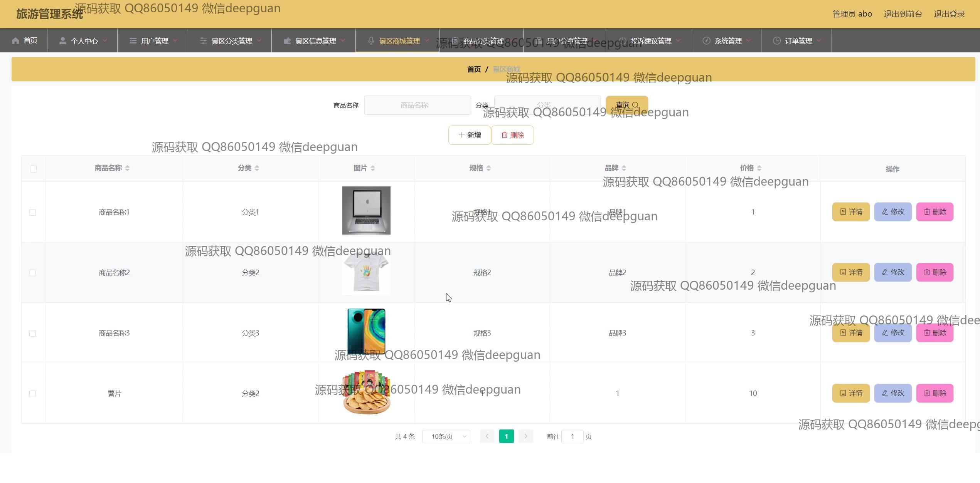Click pink 删除 button for 薯片 row
The width and height of the screenshot is (980, 483).
(x=935, y=393)
